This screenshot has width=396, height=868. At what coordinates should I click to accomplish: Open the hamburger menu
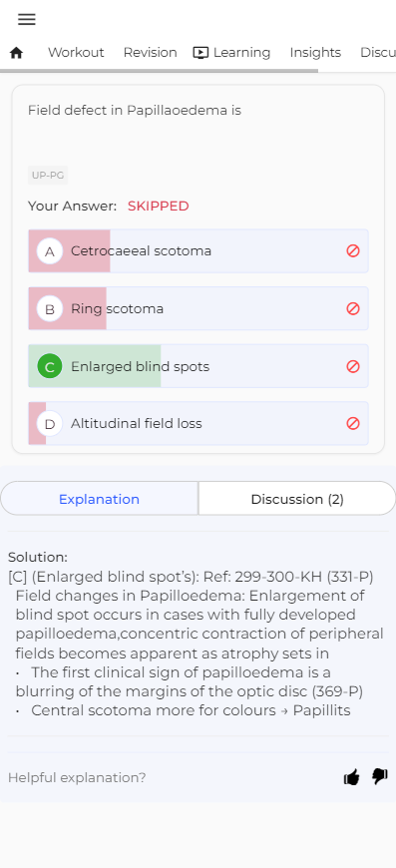pos(27,19)
